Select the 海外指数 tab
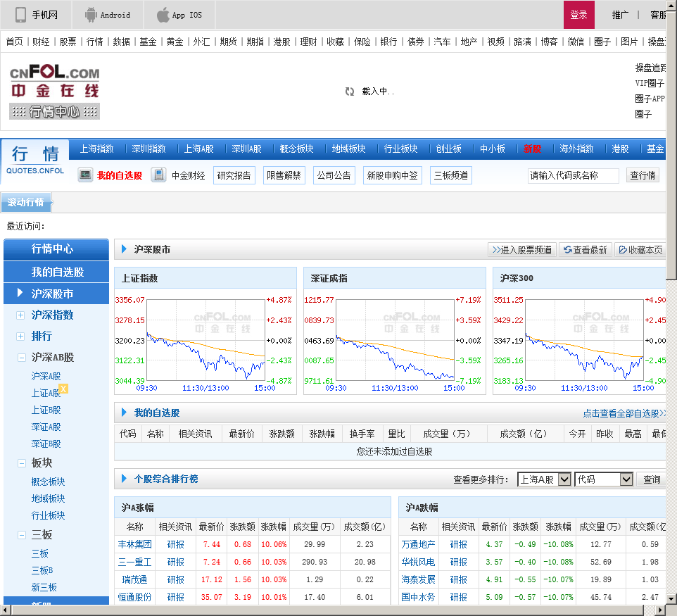677x616 pixels. [x=576, y=149]
